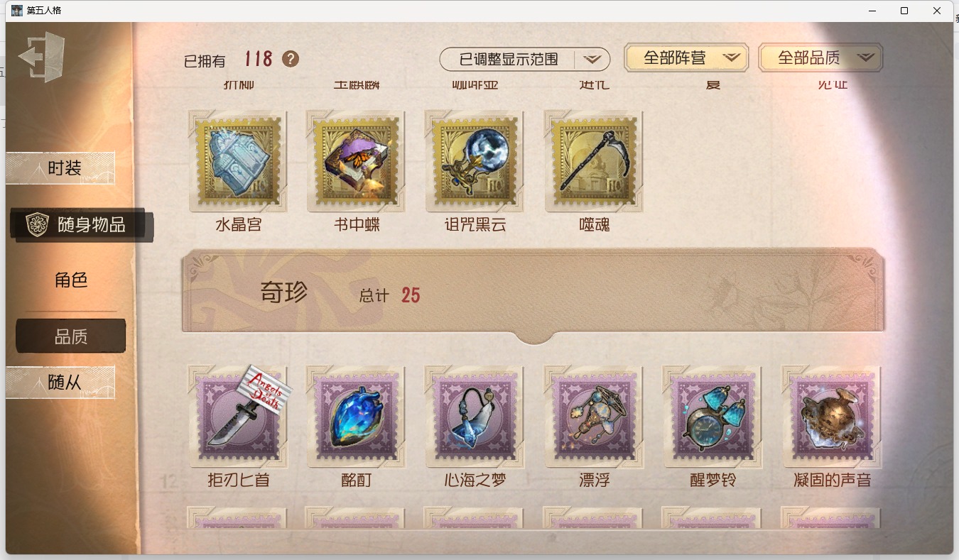Select the 书中蝶 butterfly book accessory
Viewport: 959px width, 560px height.
pos(357,162)
